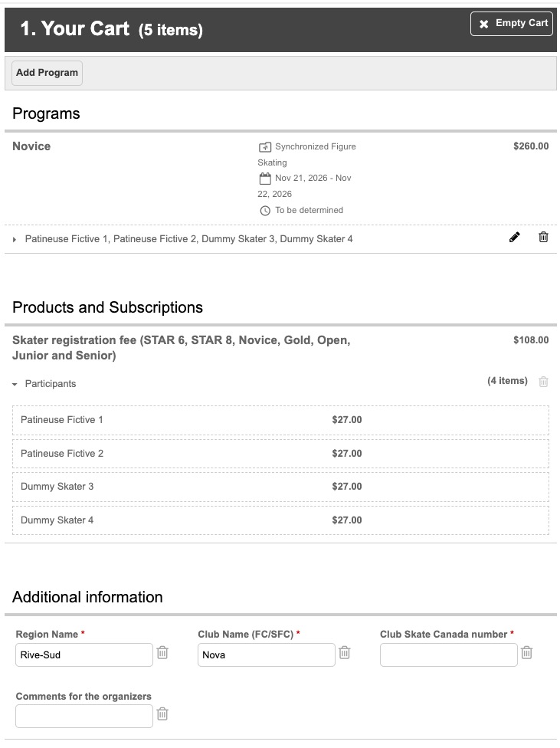Click trash icon beside Comments for the organizers
This screenshot has height=748, width=560.
162,714
